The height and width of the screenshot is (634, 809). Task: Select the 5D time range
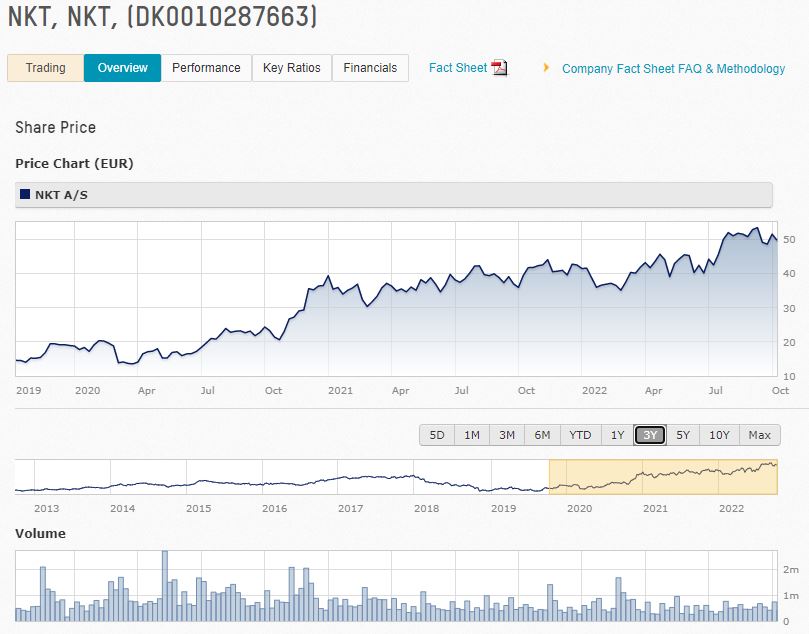point(436,435)
